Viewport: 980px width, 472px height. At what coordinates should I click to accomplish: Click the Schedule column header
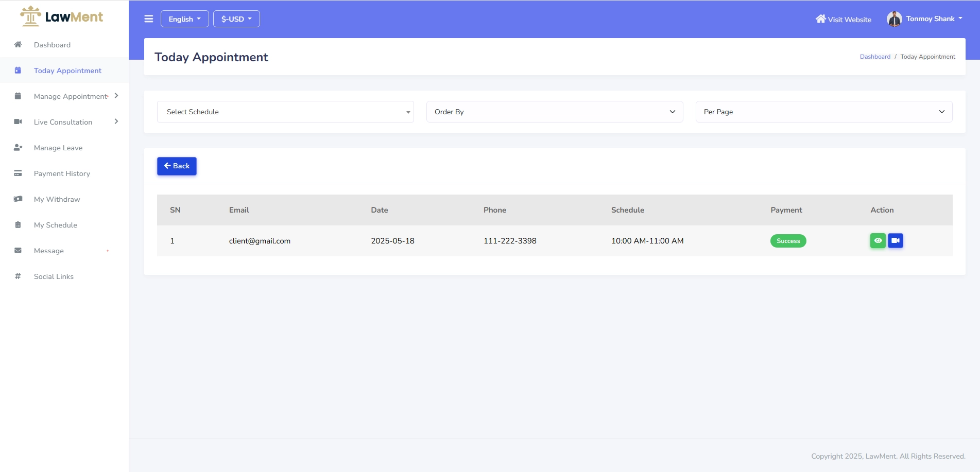coord(627,210)
